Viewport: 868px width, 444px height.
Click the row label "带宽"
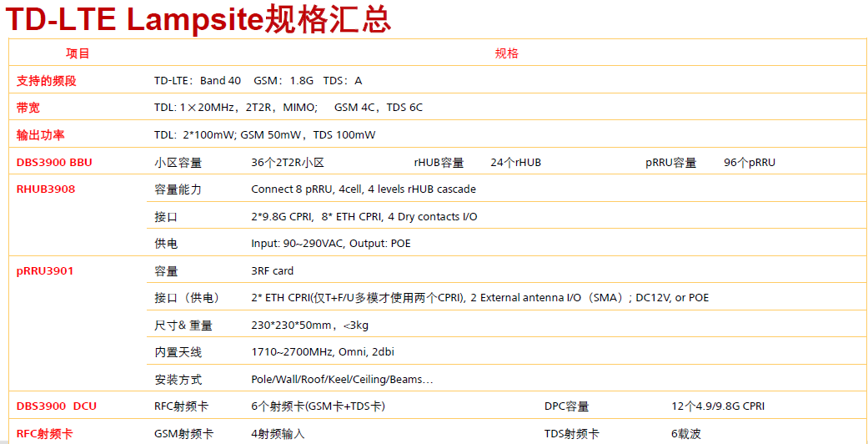28,108
